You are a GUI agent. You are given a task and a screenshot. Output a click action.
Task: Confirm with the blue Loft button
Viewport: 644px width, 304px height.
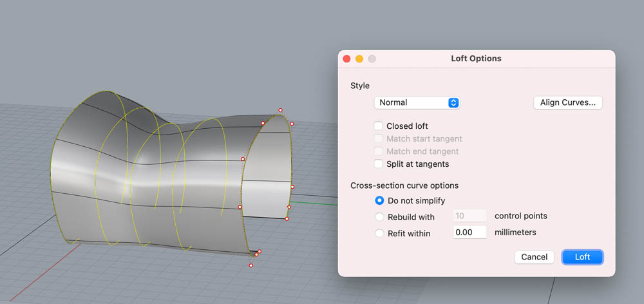point(582,257)
